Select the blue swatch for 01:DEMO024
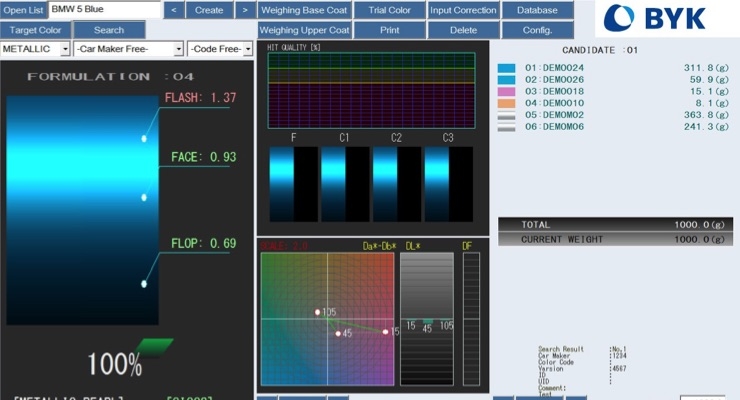Image resolution: width=740 pixels, height=400 pixels. [x=506, y=68]
